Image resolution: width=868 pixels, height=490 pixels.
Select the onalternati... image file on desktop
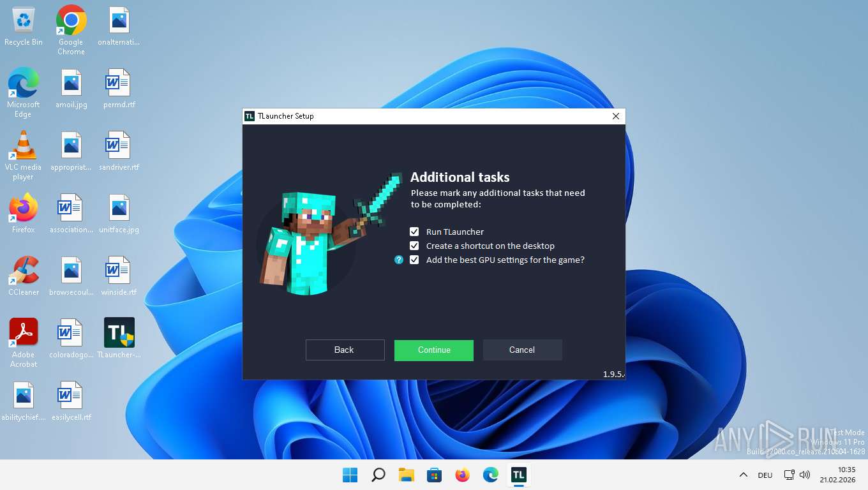tap(119, 27)
